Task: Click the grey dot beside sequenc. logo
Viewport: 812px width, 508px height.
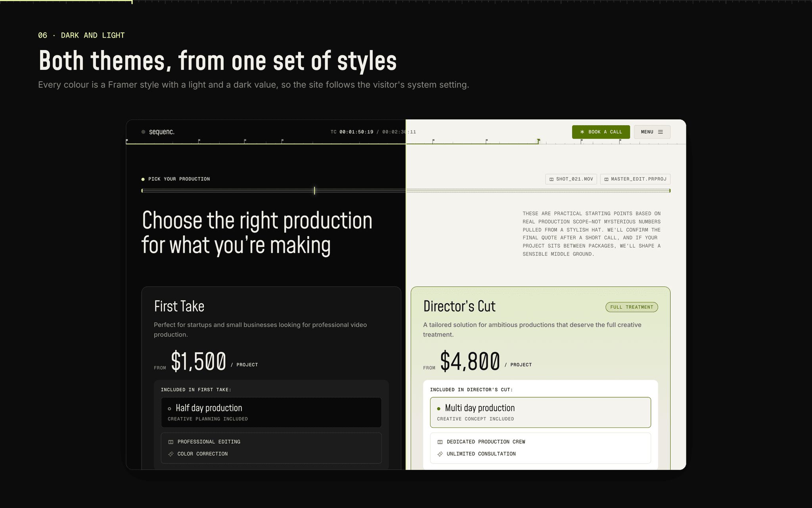Action: pos(143,132)
